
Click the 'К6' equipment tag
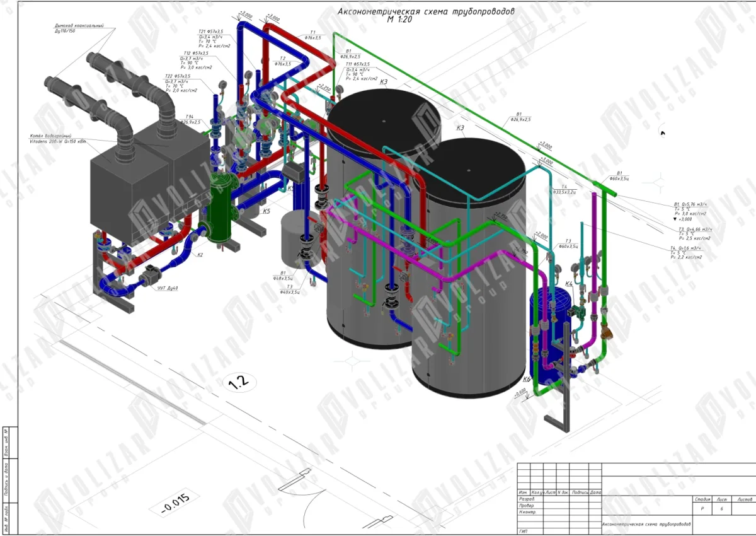click(527, 379)
